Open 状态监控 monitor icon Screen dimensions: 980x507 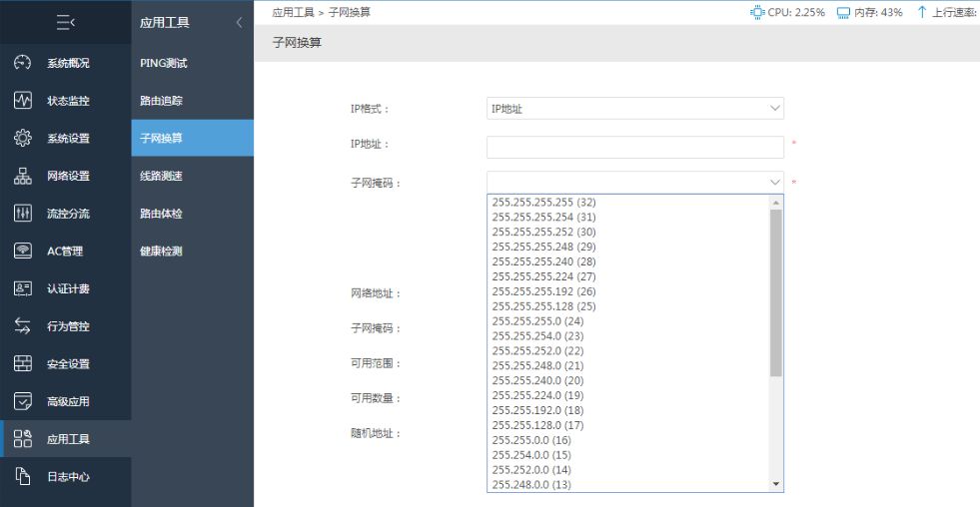tap(23, 100)
